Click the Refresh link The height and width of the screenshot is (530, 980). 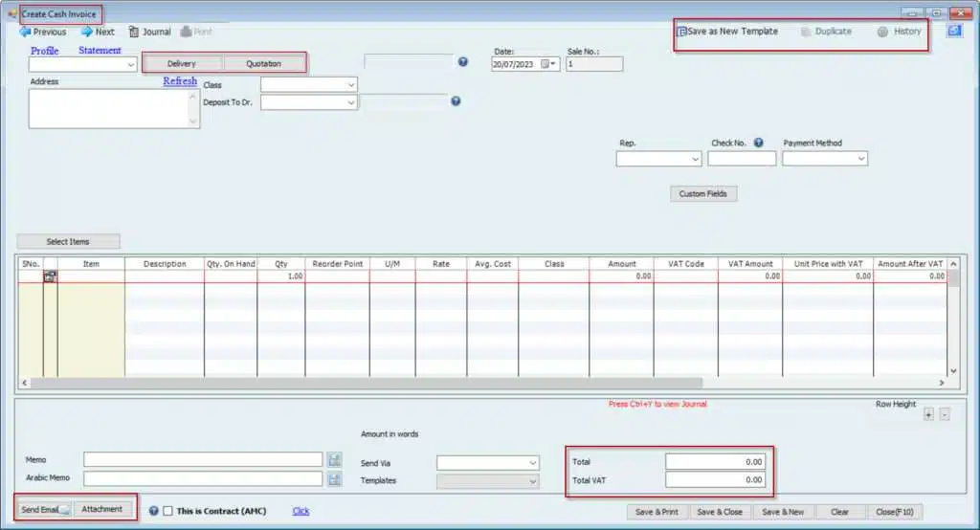coord(180,81)
